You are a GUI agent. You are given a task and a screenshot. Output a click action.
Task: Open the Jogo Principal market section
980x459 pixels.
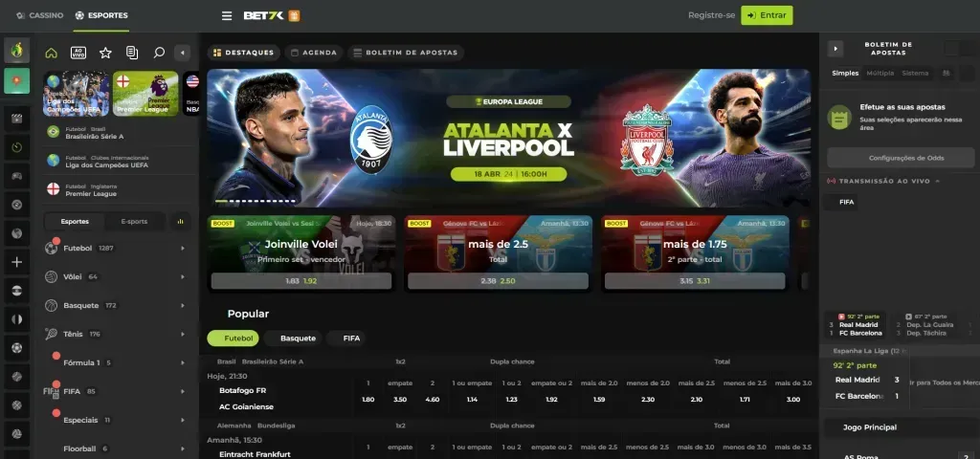(900, 427)
